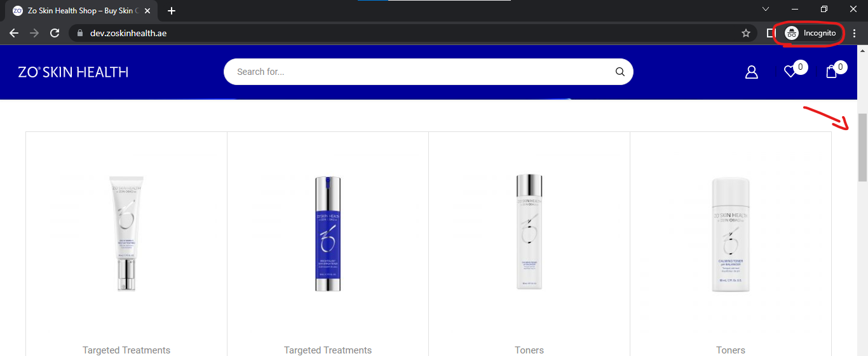Open Chrome three-dot menu
The image size is (868, 356).
pyautogui.click(x=855, y=33)
